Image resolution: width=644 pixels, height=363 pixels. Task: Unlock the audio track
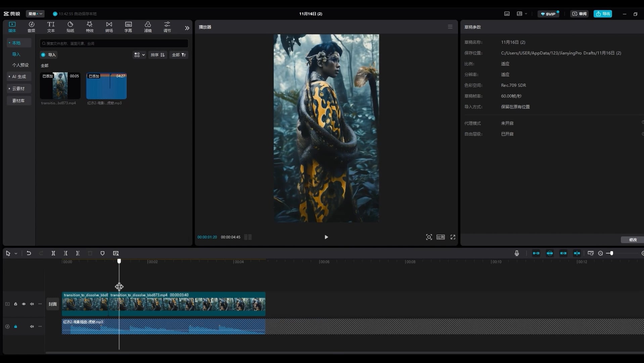tap(15, 326)
